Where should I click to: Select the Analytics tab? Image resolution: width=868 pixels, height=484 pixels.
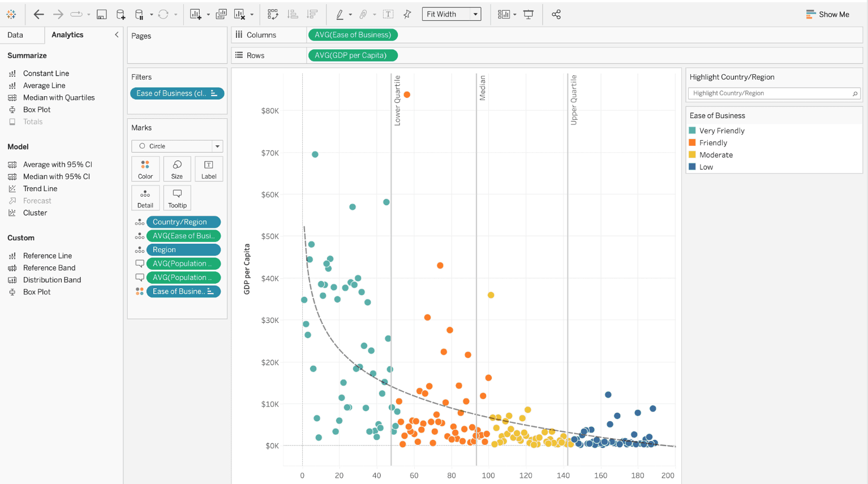point(67,34)
